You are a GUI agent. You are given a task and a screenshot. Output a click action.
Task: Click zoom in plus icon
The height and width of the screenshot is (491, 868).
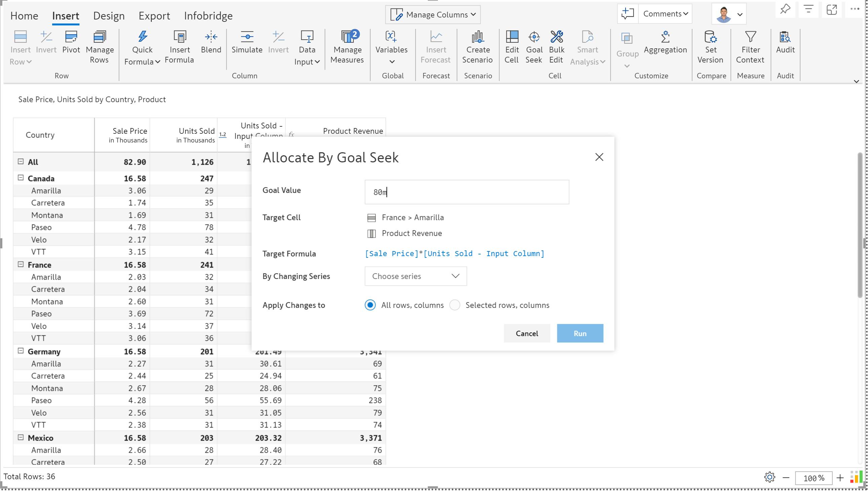pos(840,478)
